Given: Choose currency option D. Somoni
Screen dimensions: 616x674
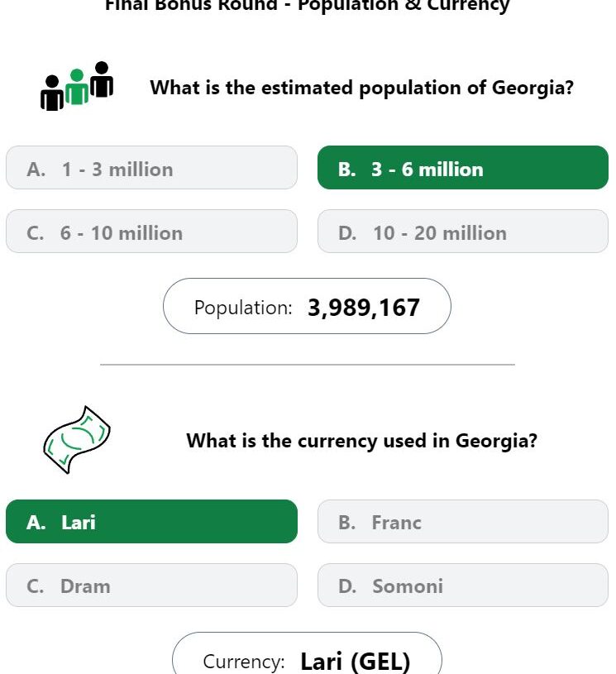Looking at the screenshot, I should 463,585.
